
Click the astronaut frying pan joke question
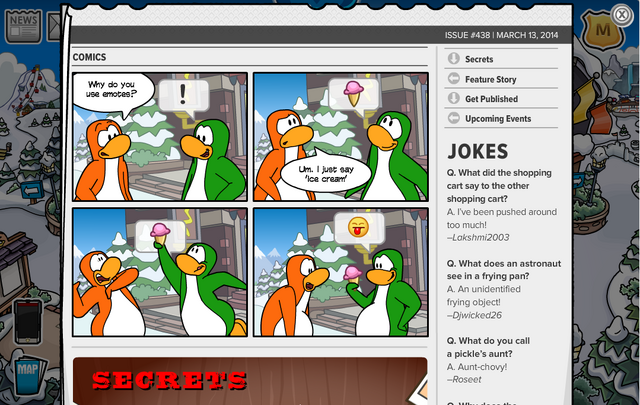pyautogui.click(x=504, y=270)
